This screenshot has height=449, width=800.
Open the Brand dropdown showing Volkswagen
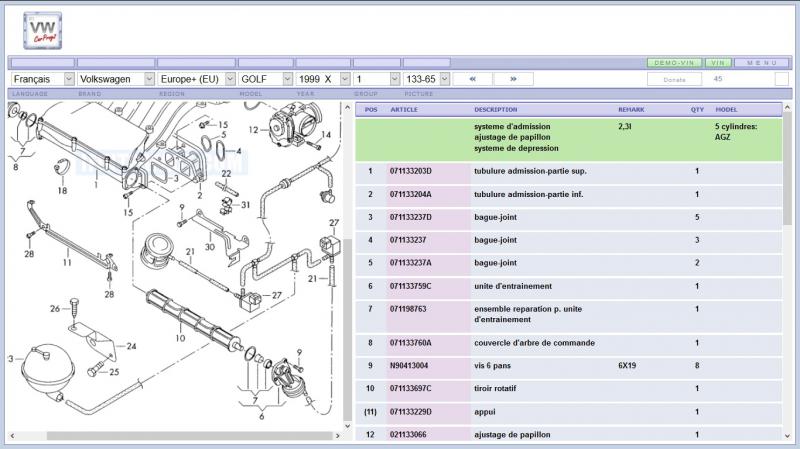pyautogui.click(x=116, y=79)
